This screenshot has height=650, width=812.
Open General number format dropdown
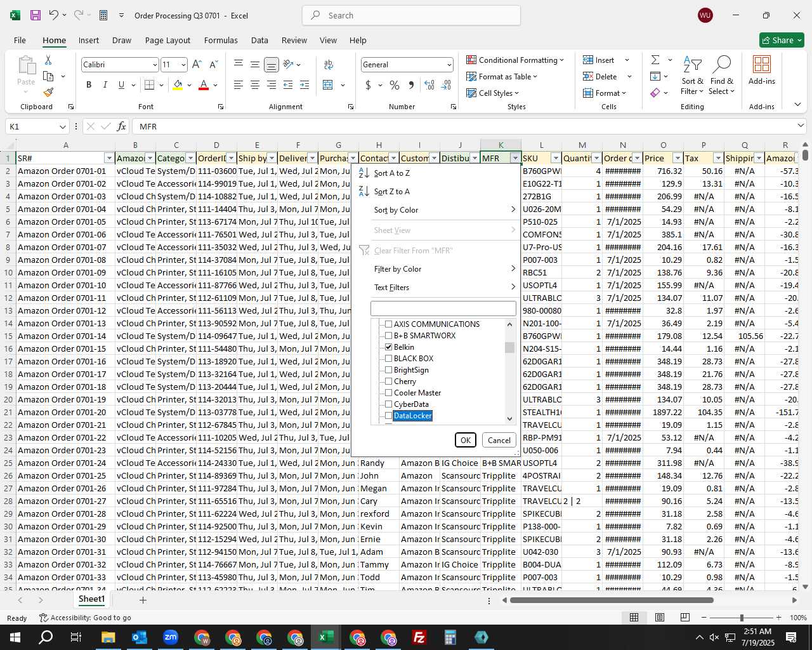(x=449, y=65)
